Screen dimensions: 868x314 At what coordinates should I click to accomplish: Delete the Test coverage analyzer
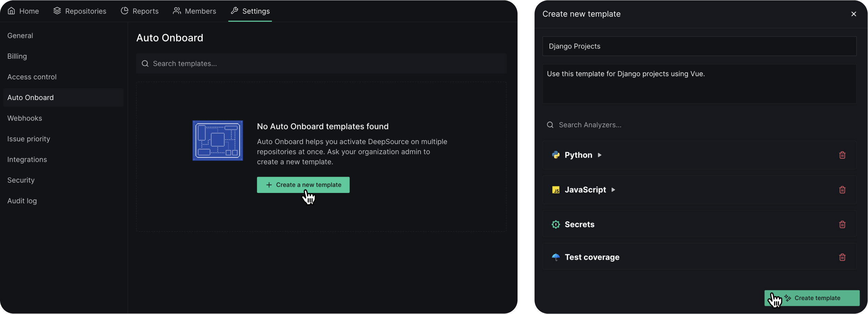tap(842, 257)
